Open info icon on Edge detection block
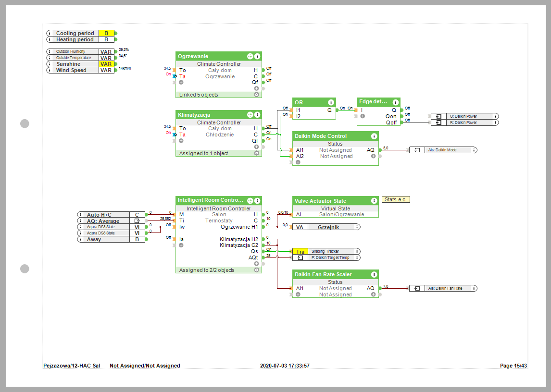 (396, 102)
